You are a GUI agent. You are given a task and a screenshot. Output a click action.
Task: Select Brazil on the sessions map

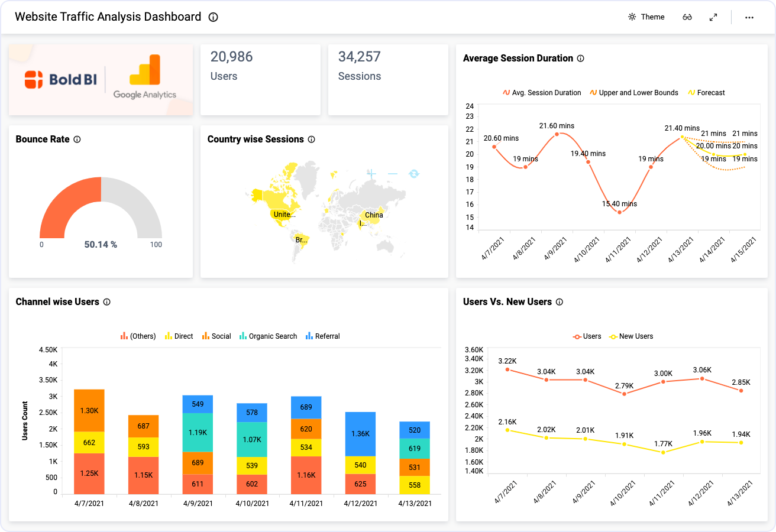302,239
